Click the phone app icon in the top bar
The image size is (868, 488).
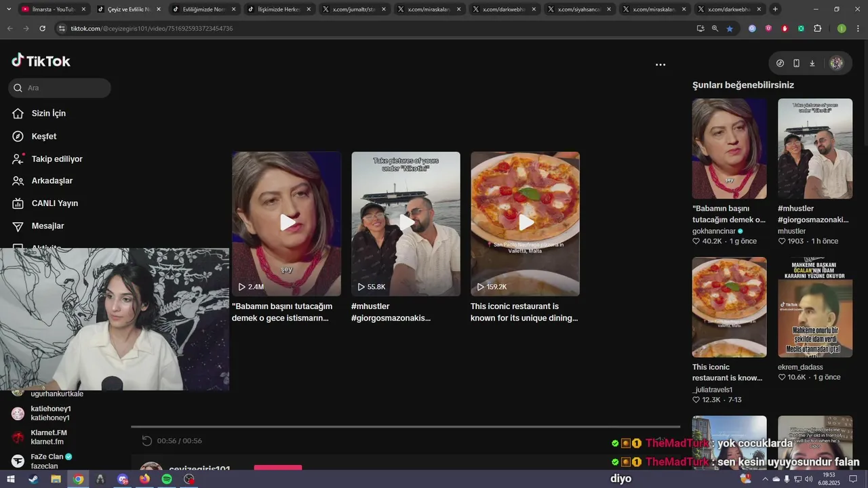click(796, 63)
